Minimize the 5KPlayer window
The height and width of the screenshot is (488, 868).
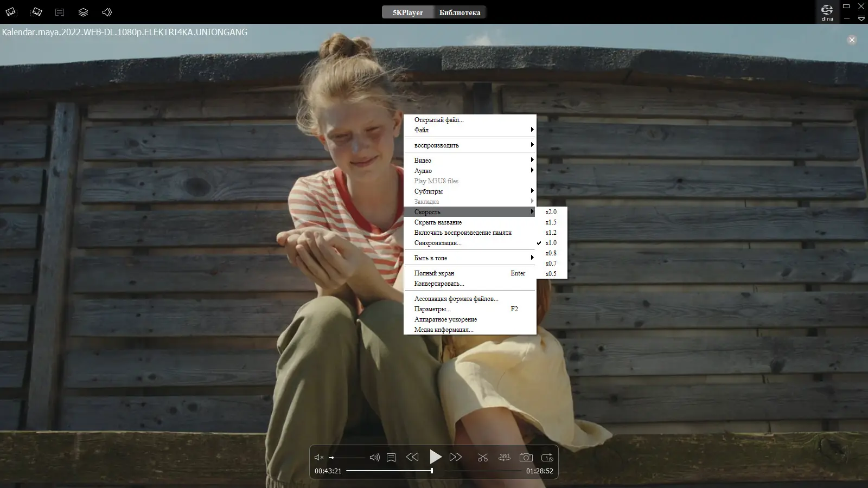[x=846, y=18]
